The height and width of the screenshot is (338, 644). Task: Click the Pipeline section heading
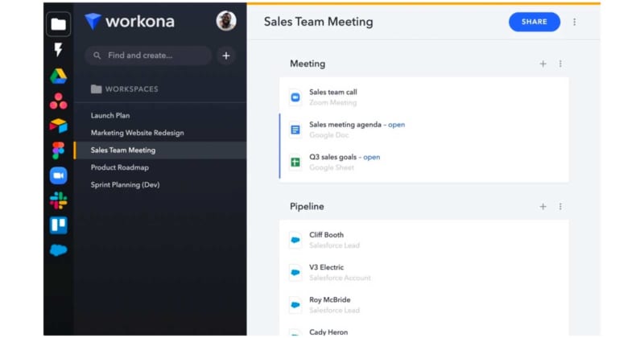click(307, 207)
